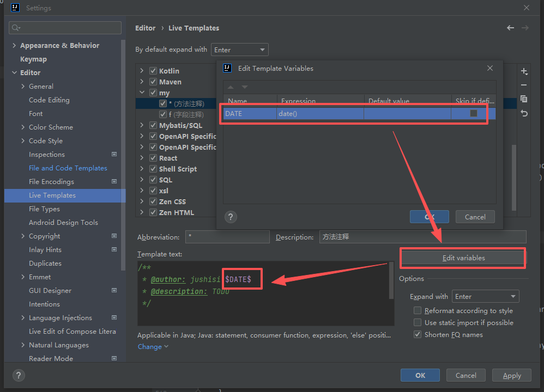The image size is (544, 392).
Task: Toggle the Zen HTML group checkbox
Action: 153,212
